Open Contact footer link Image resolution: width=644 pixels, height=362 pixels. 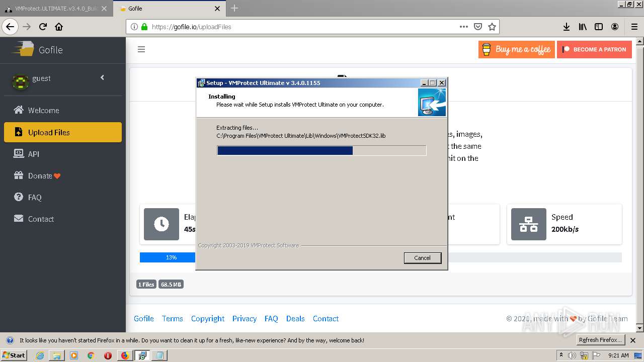[x=326, y=318]
